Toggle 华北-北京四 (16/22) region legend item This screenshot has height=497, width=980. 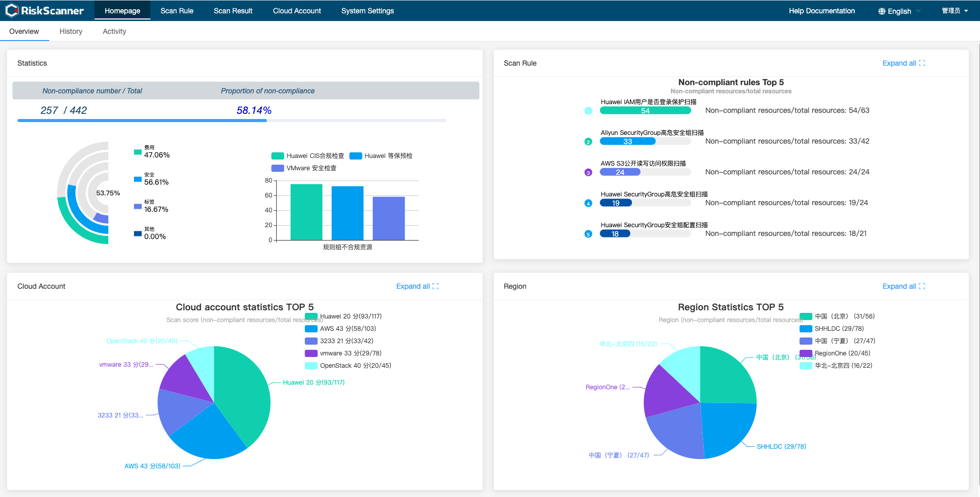(x=836, y=366)
